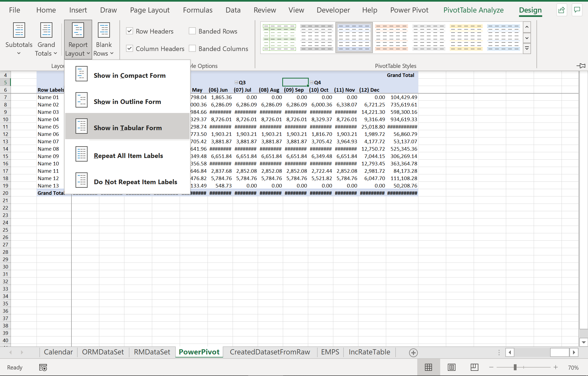588x376 pixels.
Task: Apply the yellow PivotTable style thumbnail
Action: [x=466, y=37]
